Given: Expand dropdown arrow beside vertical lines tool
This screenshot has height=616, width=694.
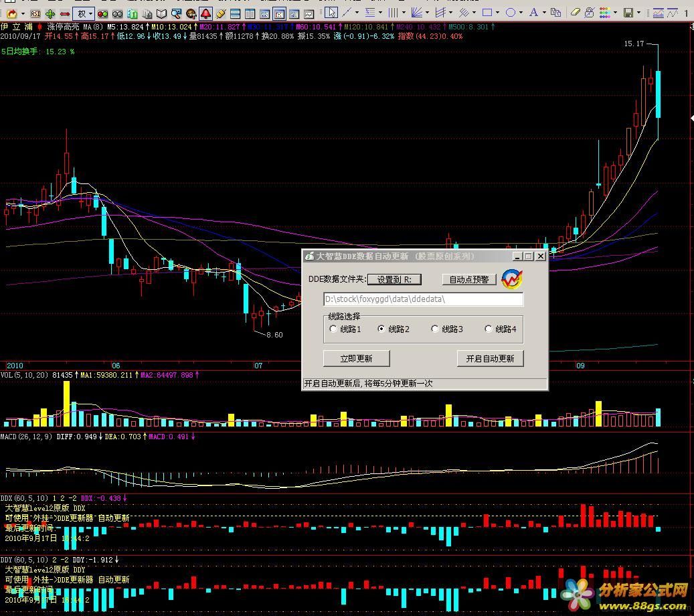Looking at the screenshot, I should click(x=404, y=13).
